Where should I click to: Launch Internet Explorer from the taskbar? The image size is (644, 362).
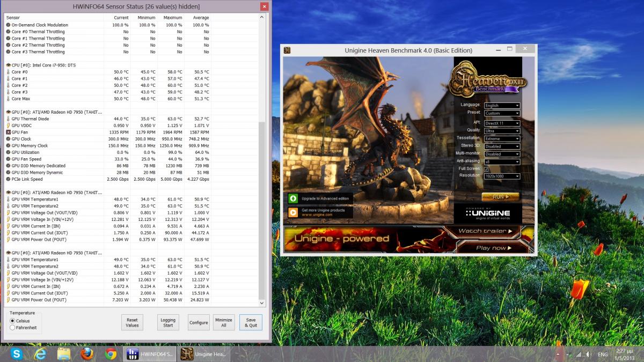(x=40, y=353)
